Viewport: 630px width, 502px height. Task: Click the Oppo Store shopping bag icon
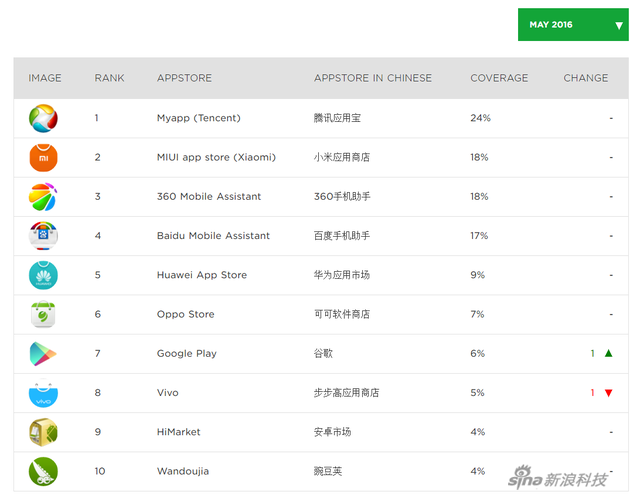[43, 314]
